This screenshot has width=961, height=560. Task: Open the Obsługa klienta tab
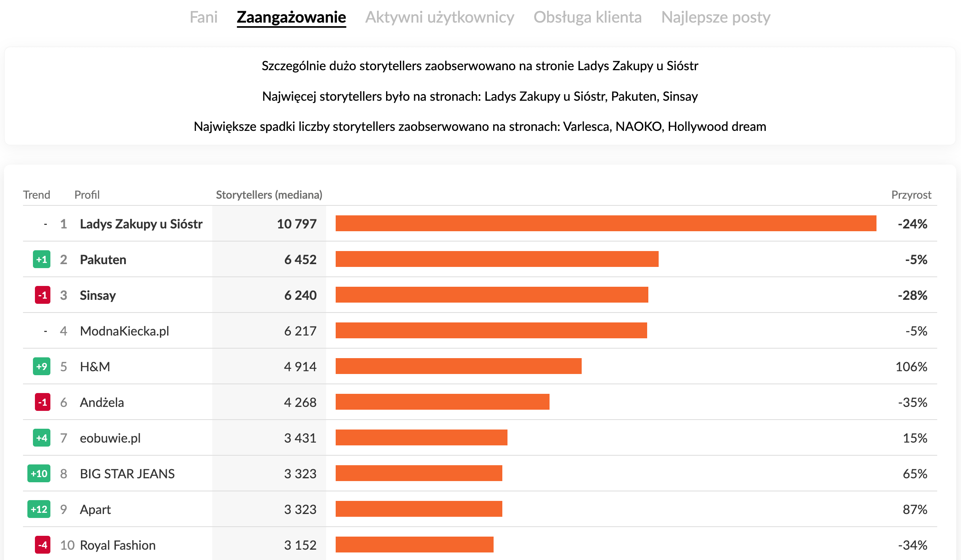(x=587, y=17)
